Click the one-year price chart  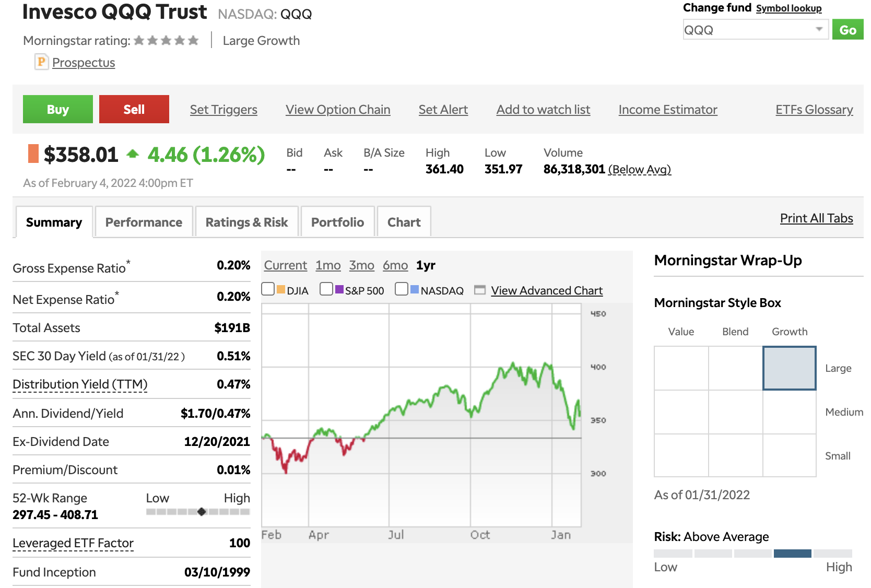tap(421, 415)
